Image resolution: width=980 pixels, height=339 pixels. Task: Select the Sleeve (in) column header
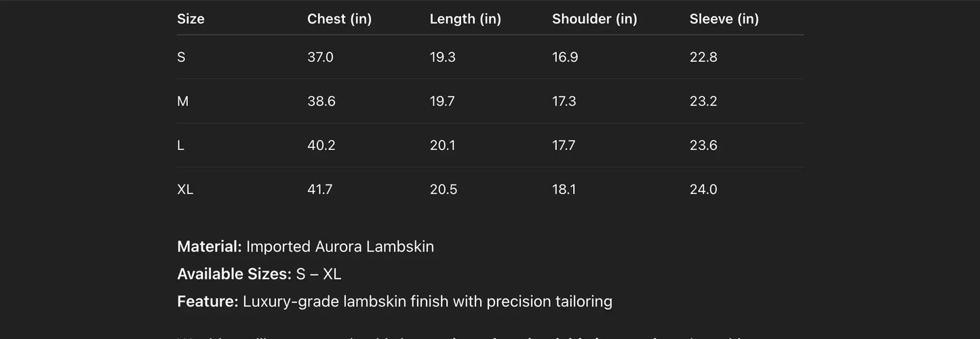click(724, 19)
